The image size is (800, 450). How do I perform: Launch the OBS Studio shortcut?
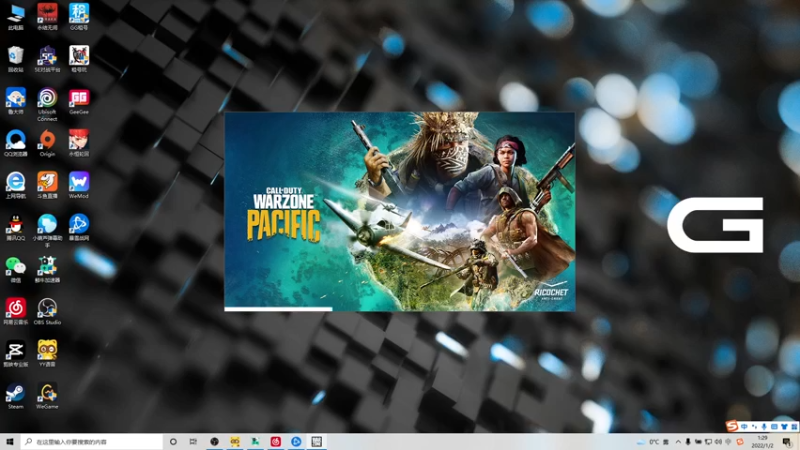47,311
